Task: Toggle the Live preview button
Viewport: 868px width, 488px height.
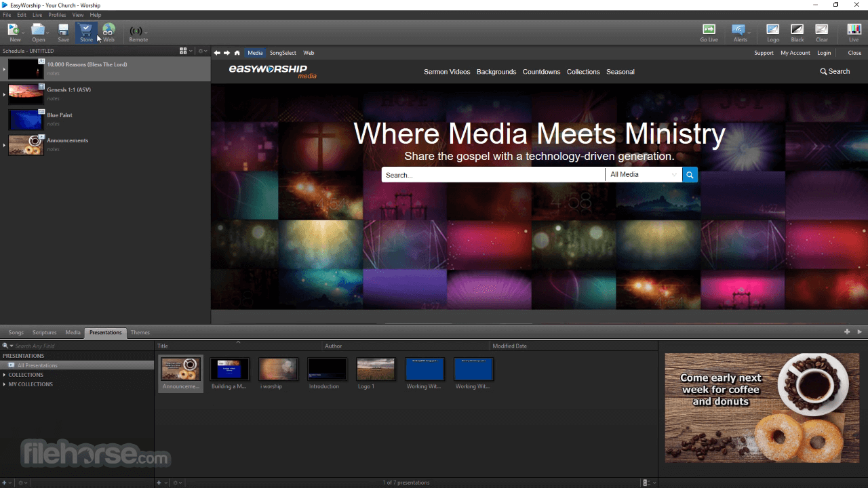Action: [x=854, y=29]
